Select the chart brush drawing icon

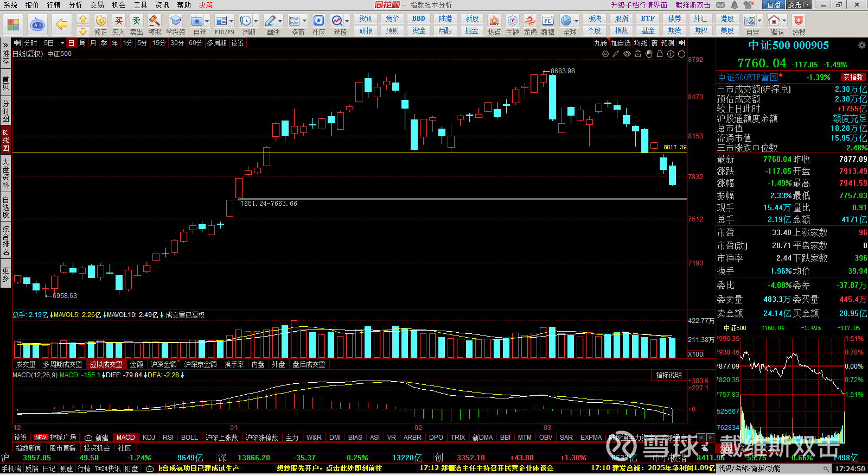[616, 54]
